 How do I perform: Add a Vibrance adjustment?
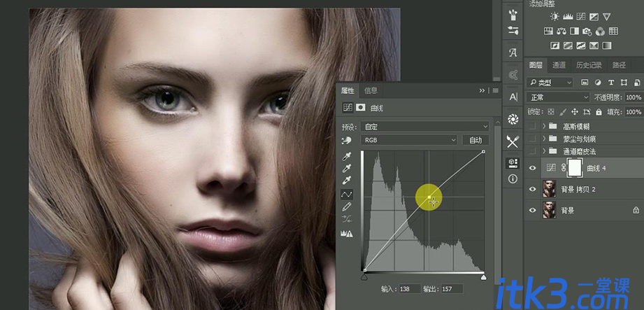607,17
